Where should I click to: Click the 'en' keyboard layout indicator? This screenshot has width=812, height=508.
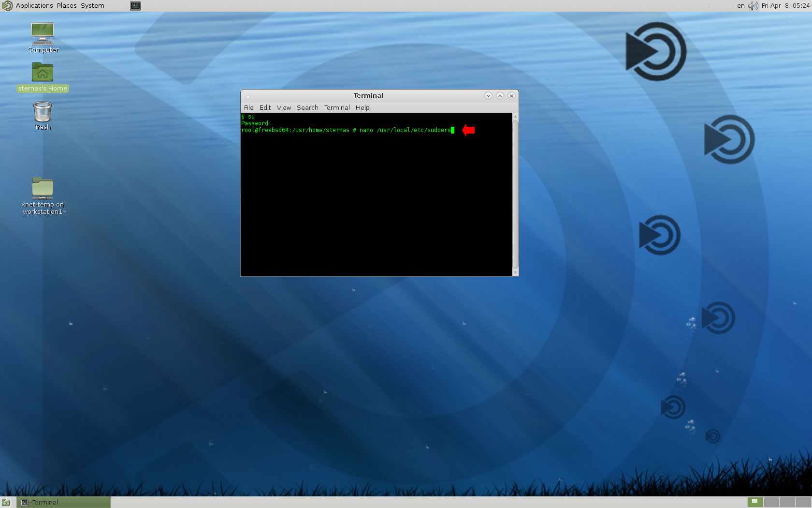[x=740, y=6]
